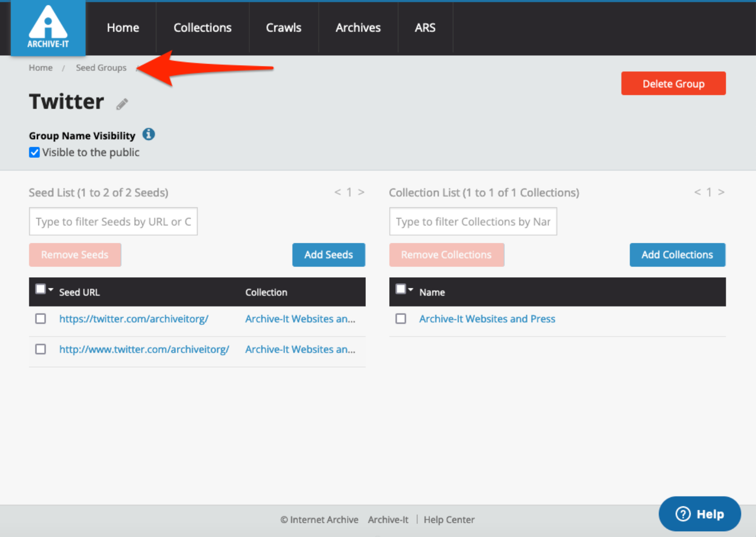Open the Collections menu
Viewport: 756px width, 537px height.
(202, 28)
